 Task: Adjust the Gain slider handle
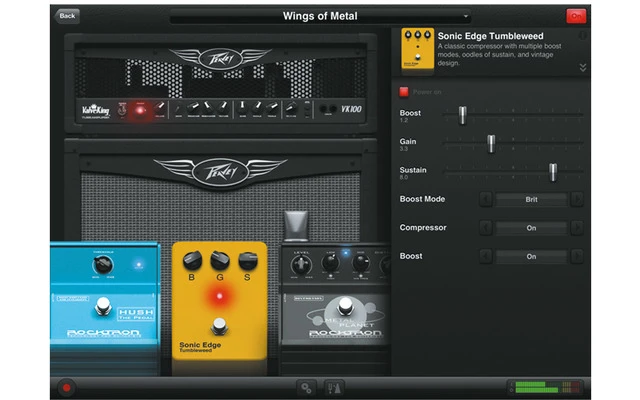[x=491, y=143]
